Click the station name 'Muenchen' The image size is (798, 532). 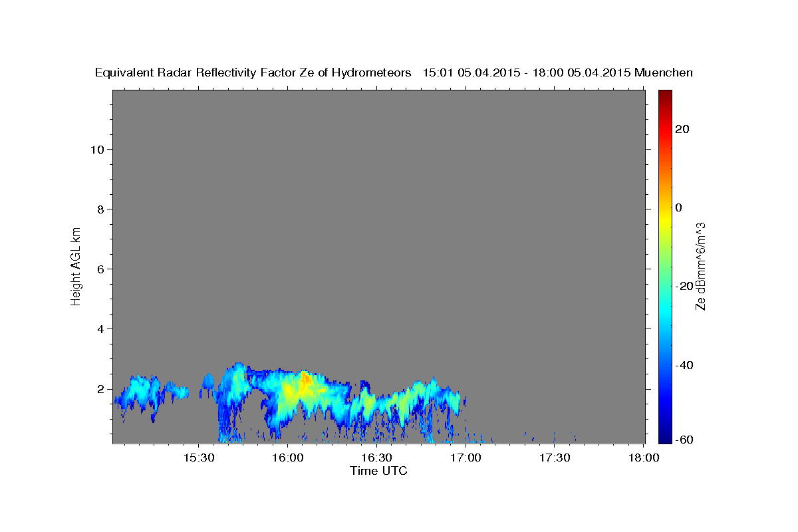click(664, 72)
